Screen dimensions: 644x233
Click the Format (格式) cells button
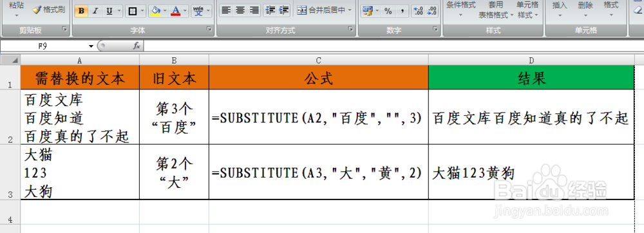point(611,9)
